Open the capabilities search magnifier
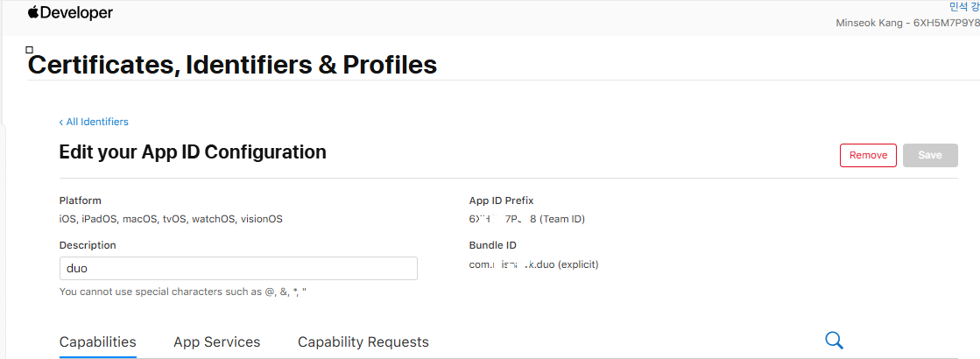The image size is (980, 359). (834, 341)
